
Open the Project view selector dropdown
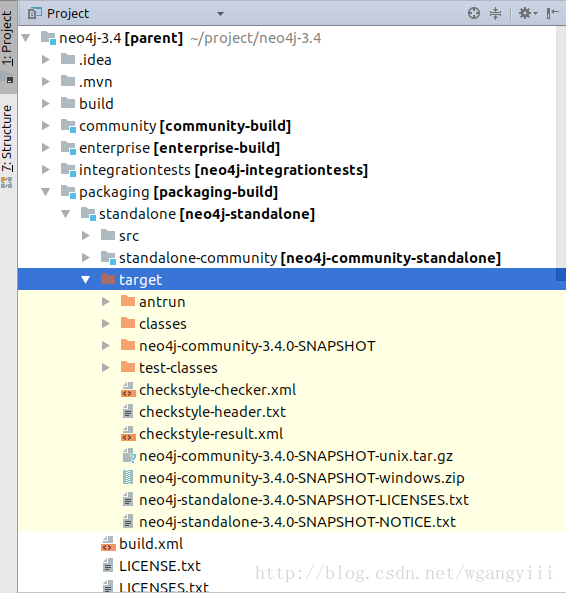tap(220, 14)
